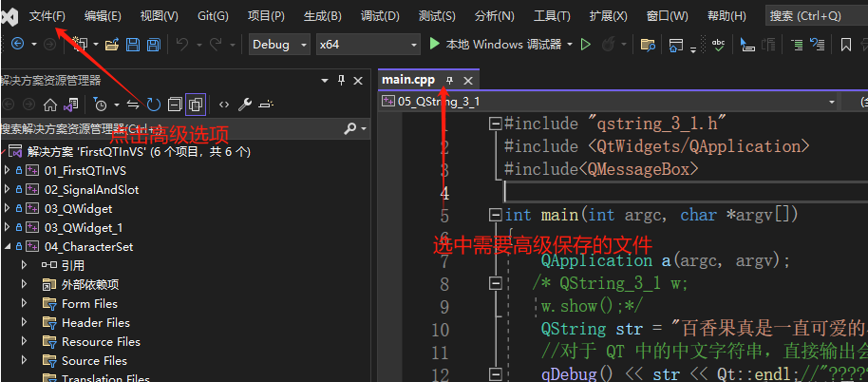Open Properties via wrench icon

pos(245,105)
